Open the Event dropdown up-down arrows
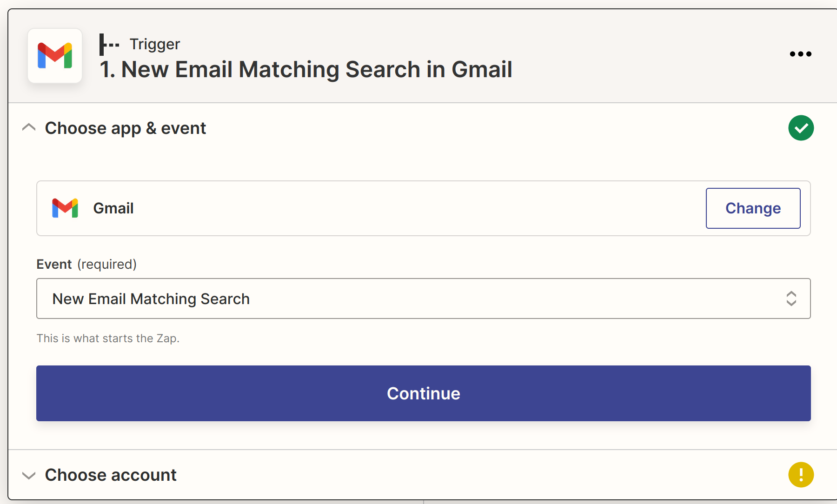The width and height of the screenshot is (837, 504). click(791, 298)
